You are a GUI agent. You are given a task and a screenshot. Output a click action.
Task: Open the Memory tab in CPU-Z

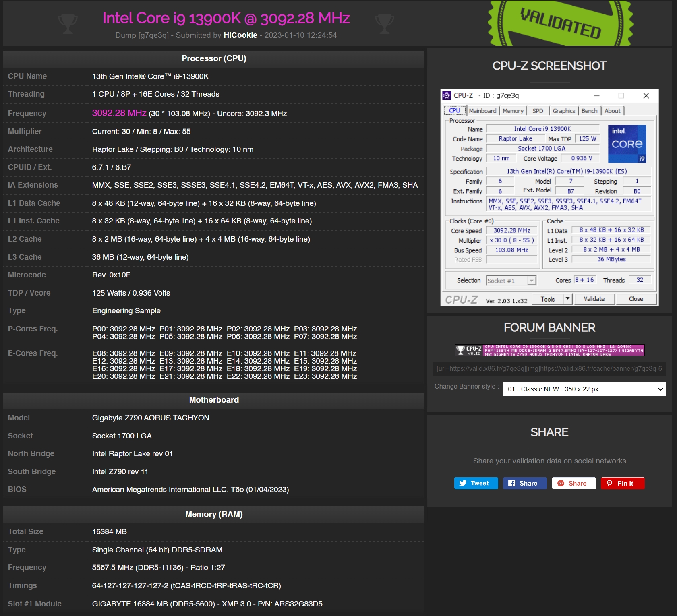click(x=513, y=111)
